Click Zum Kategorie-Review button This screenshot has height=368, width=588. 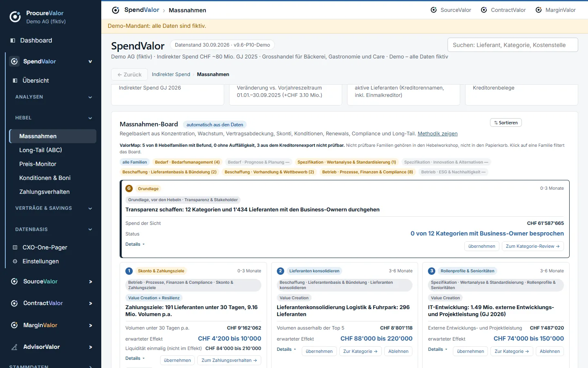pyautogui.click(x=533, y=246)
